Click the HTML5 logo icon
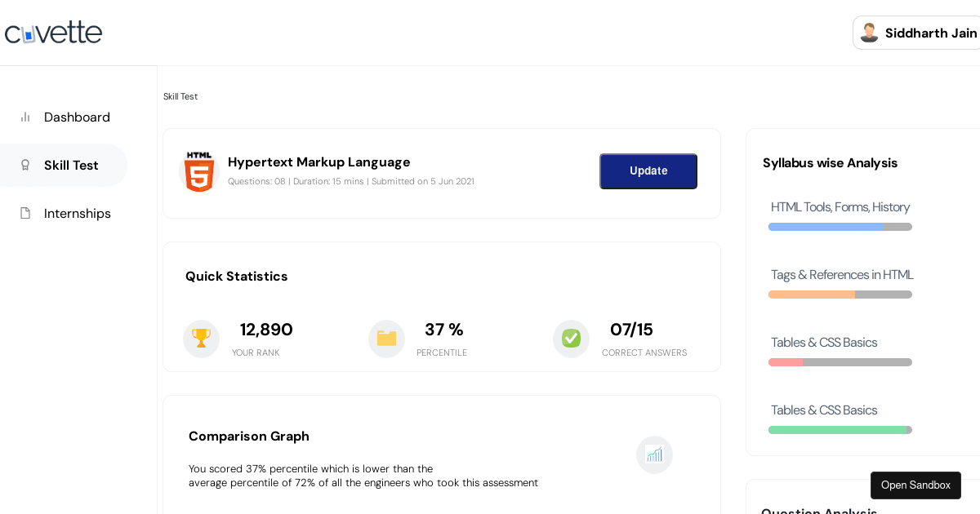980x514 pixels. 199,172
